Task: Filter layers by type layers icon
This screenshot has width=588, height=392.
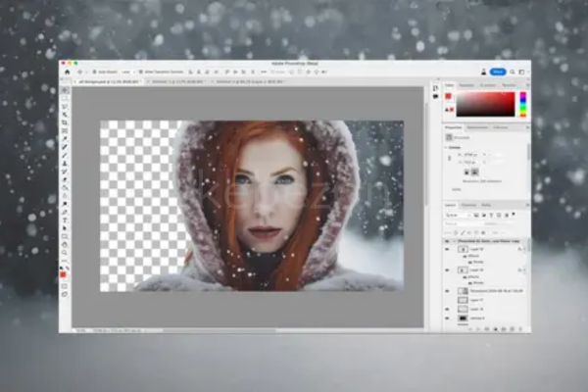Action: pyautogui.click(x=491, y=215)
